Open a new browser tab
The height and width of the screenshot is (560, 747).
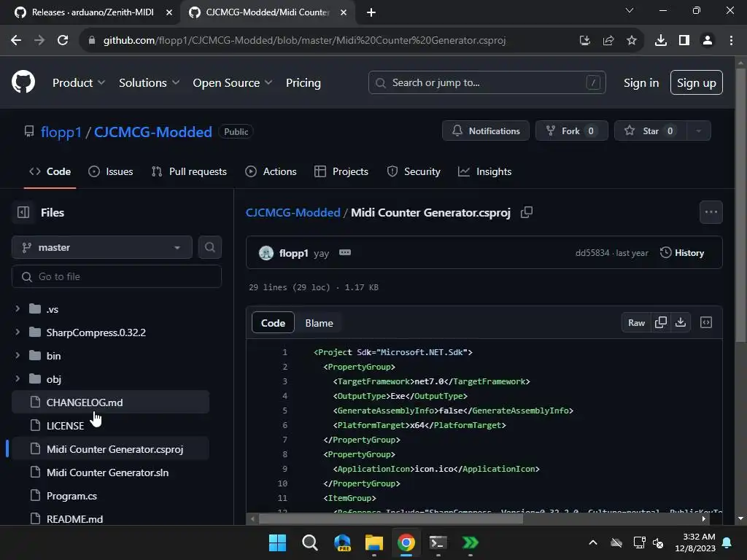point(371,12)
